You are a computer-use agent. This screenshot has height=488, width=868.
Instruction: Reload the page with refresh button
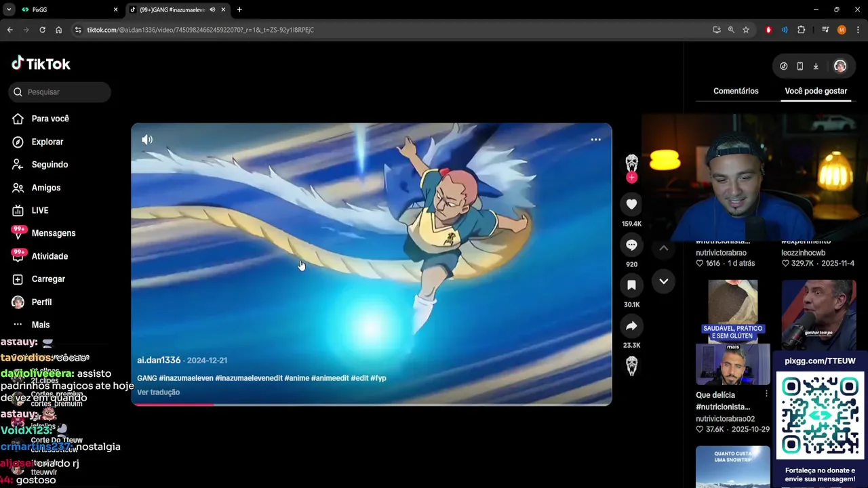[x=42, y=30]
